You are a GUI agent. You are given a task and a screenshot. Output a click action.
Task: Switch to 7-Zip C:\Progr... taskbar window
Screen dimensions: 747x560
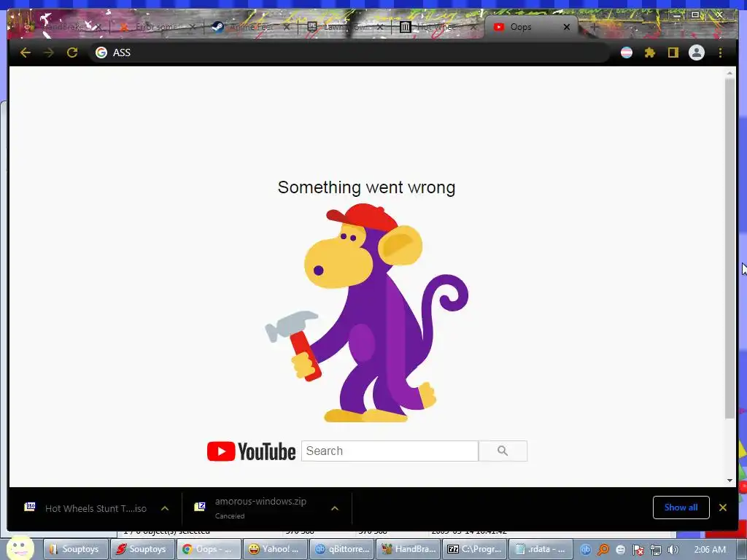tap(474, 549)
